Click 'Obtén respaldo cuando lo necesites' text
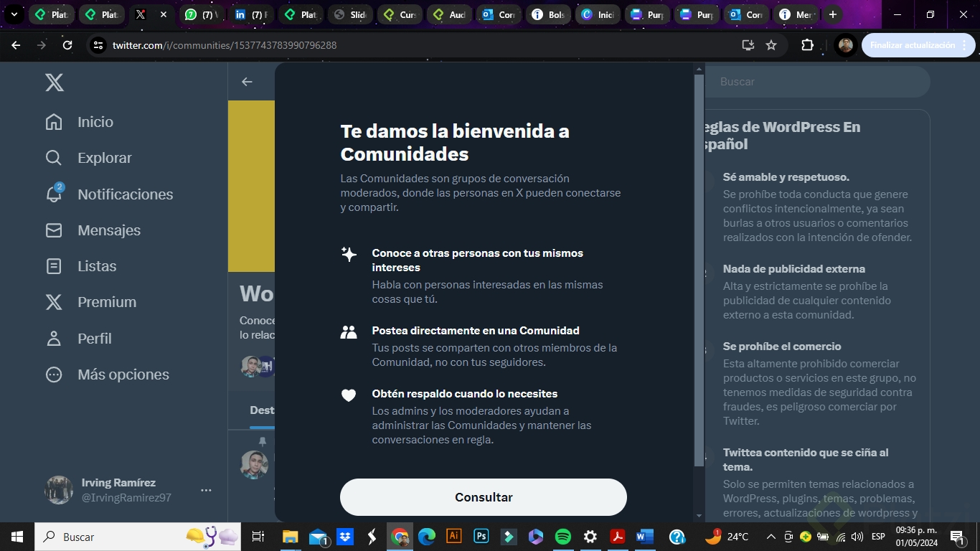This screenshot has width=980, height=551. (x=465, y=394)
